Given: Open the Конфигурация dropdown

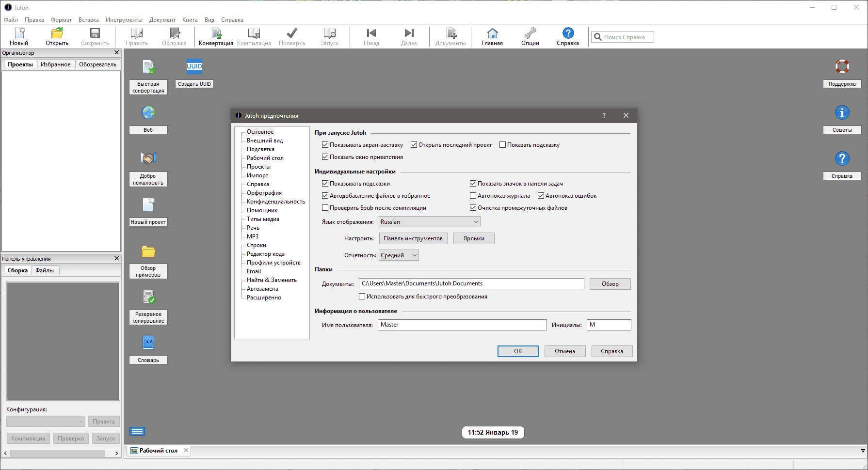Looking at the screenshot, I should [46, 422].
